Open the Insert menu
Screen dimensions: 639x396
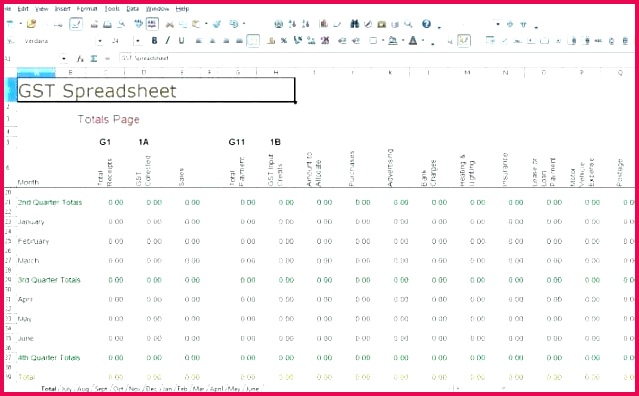pos(63,9)
